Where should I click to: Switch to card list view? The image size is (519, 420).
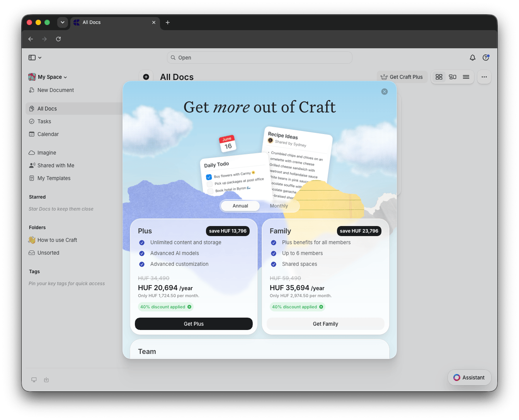point(453,77)
